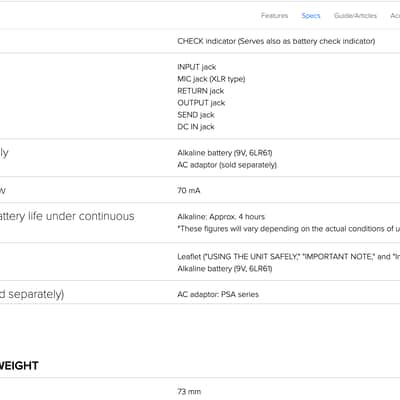Click the MIC jack (XLR type) line
This screenshot has height=400, width=400.
[x=211, y=79]
